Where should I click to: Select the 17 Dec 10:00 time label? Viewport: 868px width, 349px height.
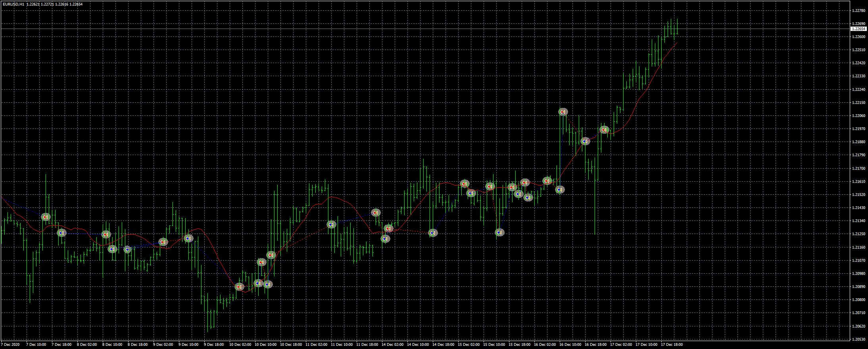[x=647, y=345]
